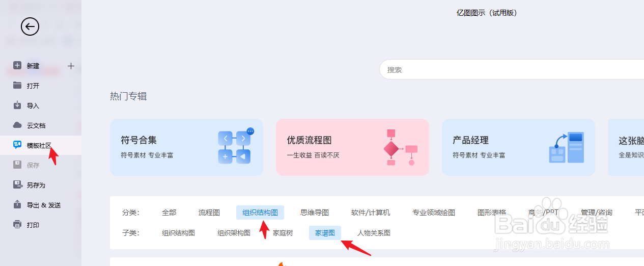Click the Export & Send icon
The image size is (644, 266).
click(17, 204)
